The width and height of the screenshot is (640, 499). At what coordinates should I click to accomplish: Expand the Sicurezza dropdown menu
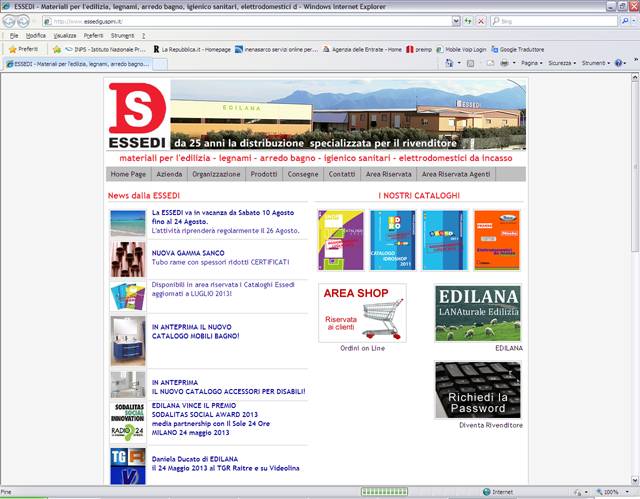562,62
